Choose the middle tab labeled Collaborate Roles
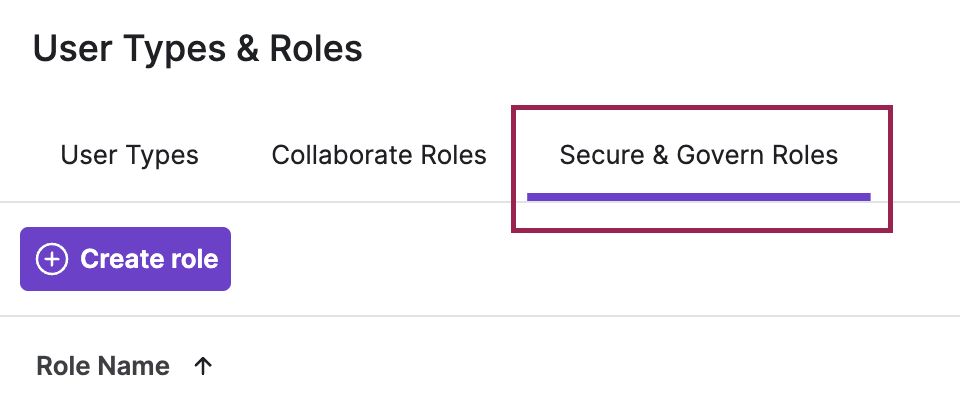The width and height of the screenshot is (960, 394). click(379, 155)
